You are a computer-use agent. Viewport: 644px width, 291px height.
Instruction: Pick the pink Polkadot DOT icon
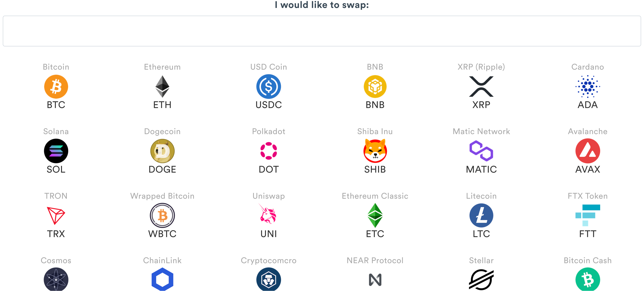click(269, 151)
